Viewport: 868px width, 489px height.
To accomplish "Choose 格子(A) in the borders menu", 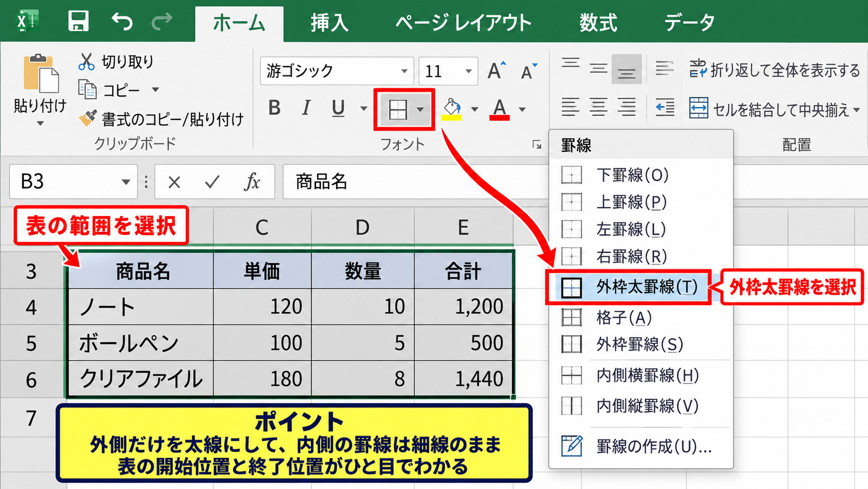I will point(641,318).
